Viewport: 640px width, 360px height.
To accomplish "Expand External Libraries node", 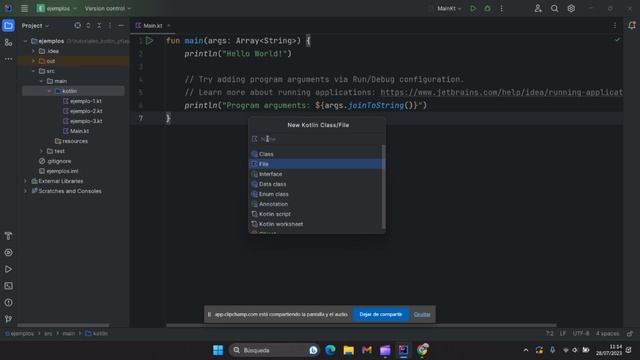I will coord(25,181).
